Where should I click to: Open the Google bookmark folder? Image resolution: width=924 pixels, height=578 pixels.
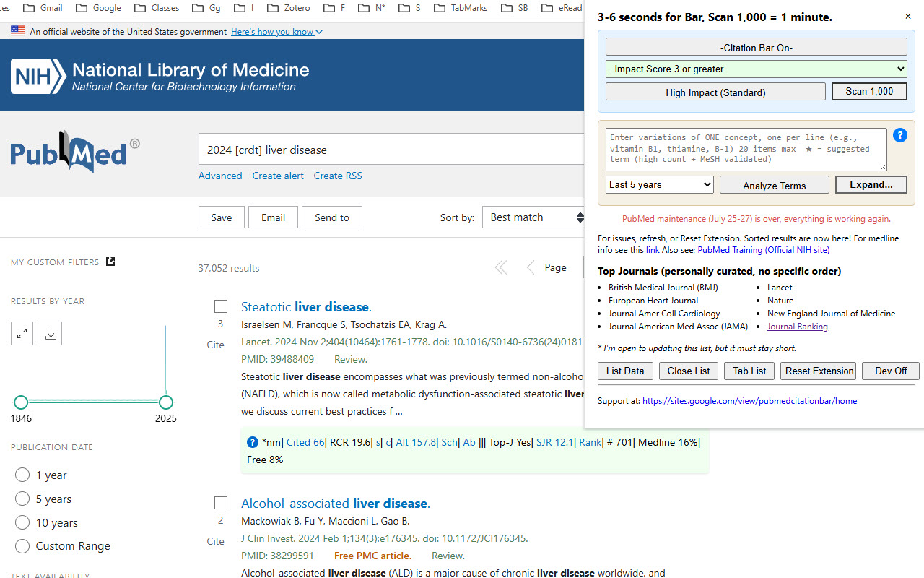99,8
